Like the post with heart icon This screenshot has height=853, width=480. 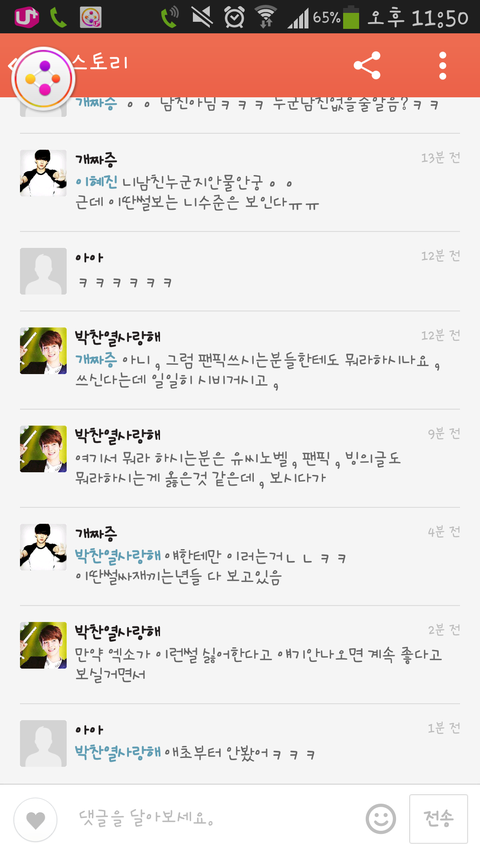(x=35, y=820)
